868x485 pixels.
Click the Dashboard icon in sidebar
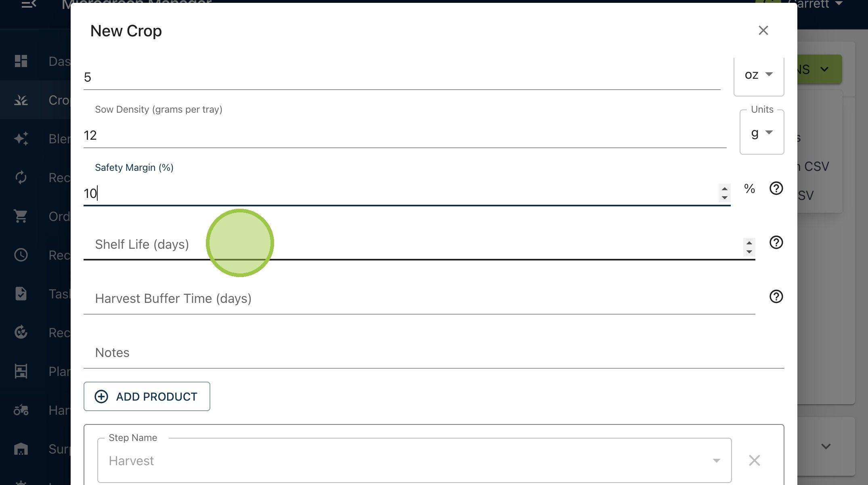click(x=21, y=61)
